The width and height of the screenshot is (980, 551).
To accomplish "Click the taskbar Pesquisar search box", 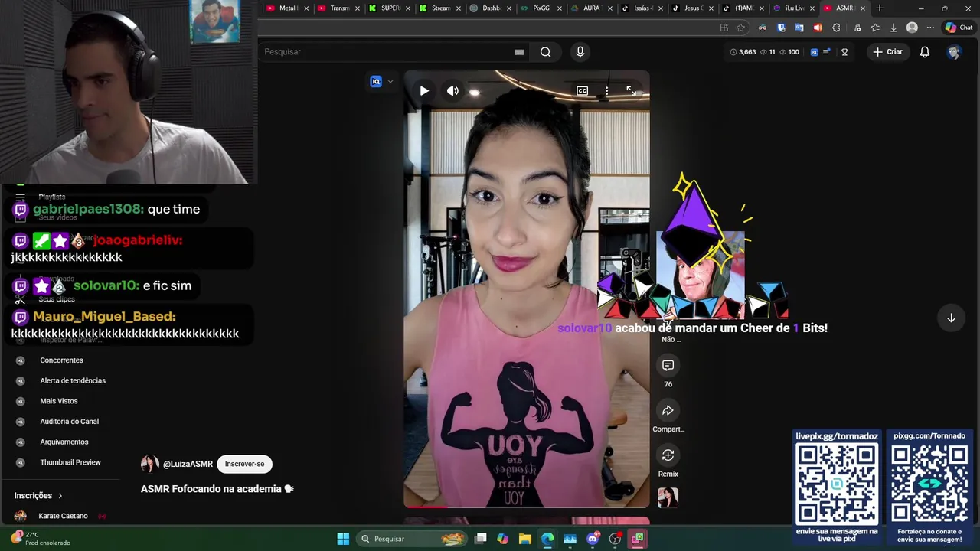I will coord(412,539).
